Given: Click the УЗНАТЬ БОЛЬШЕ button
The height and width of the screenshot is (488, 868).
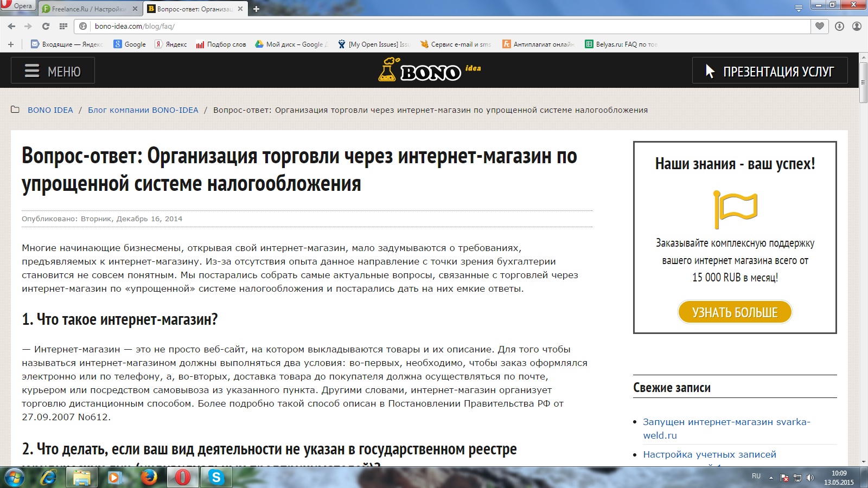Looking at the screenshot, I should tap(735, 312).
